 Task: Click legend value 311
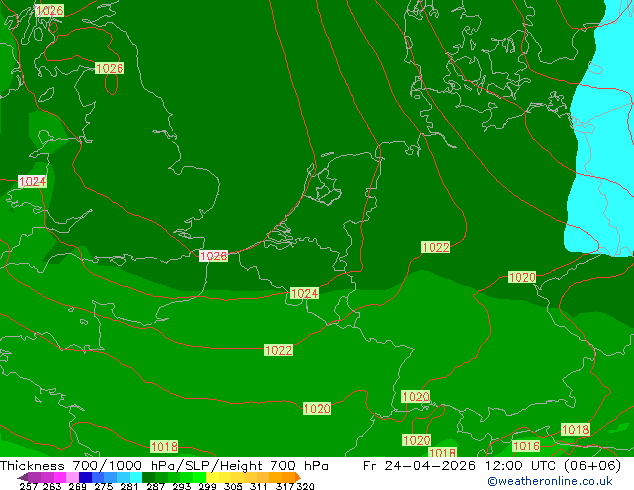pos(258,486)
